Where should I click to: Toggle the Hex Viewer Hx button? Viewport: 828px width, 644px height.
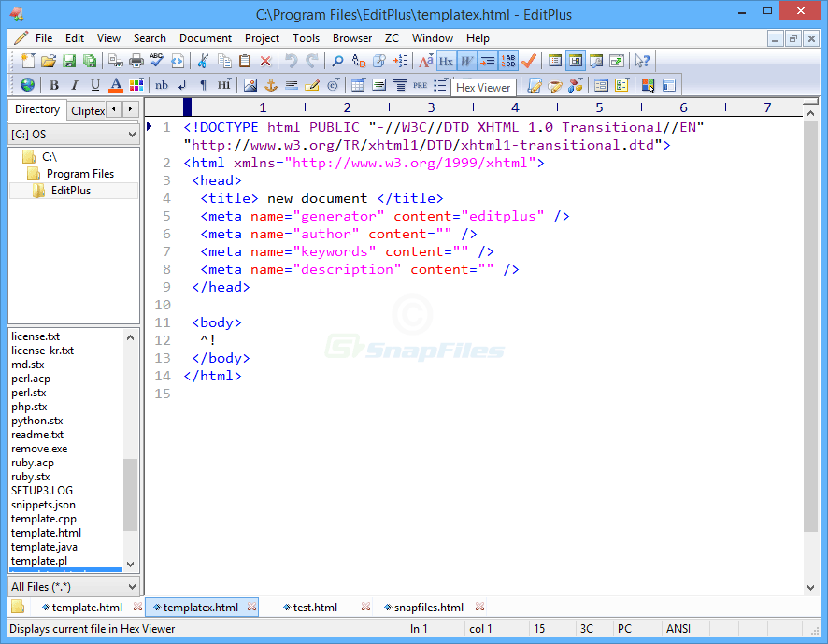(446, 61)
